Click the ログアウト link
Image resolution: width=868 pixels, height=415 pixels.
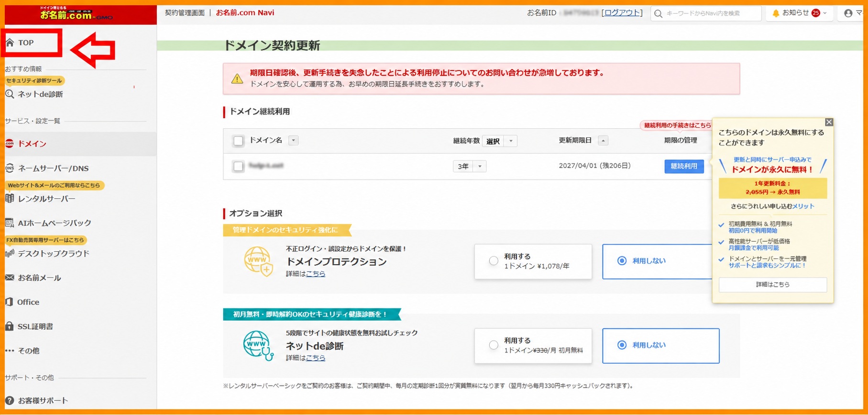622,13
